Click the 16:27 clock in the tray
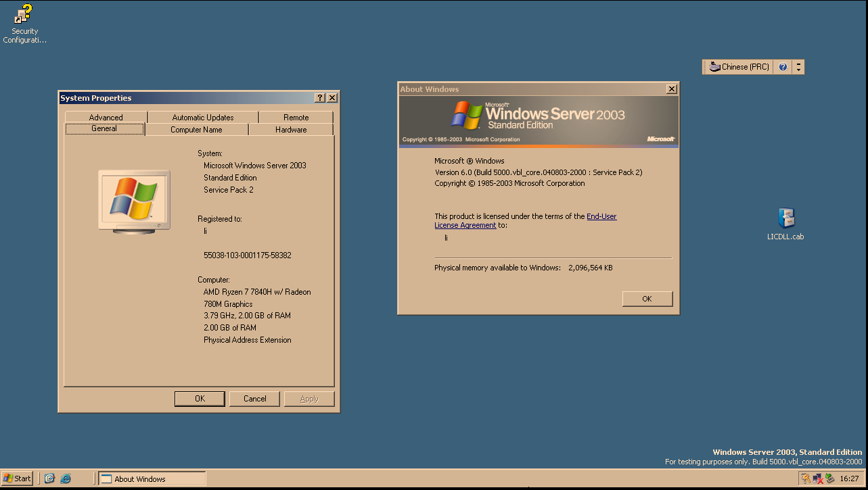Viewport: 868px width, 490px height. tap(849, 479)
